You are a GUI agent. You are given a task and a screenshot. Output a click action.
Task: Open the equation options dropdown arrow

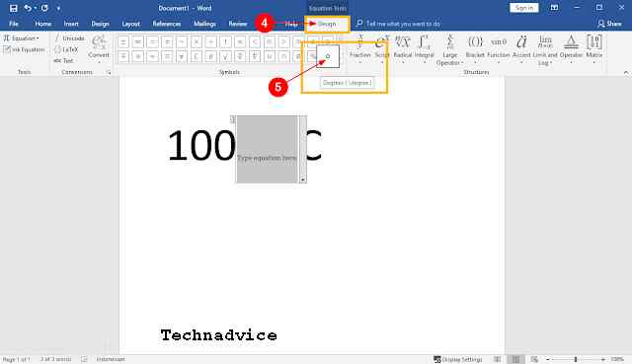(303, 180)
